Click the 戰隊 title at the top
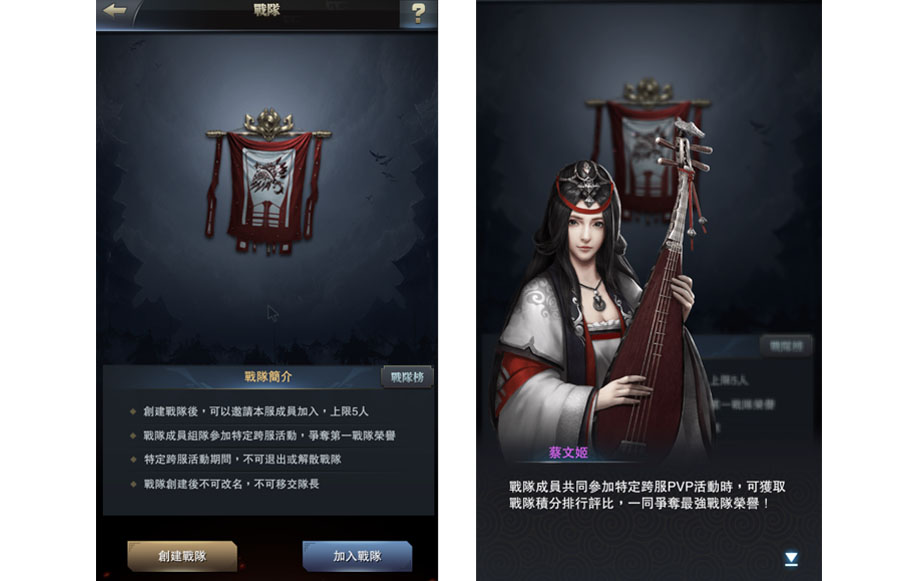Image resolution: width=920 pixels, height=581 pixels. 267,10
